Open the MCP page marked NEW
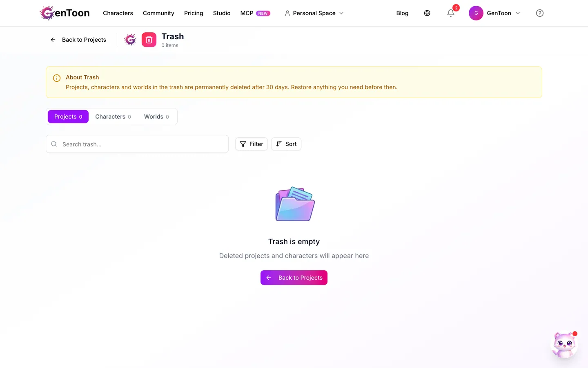Viewport: 588px width, 368px height. [255, 13]
